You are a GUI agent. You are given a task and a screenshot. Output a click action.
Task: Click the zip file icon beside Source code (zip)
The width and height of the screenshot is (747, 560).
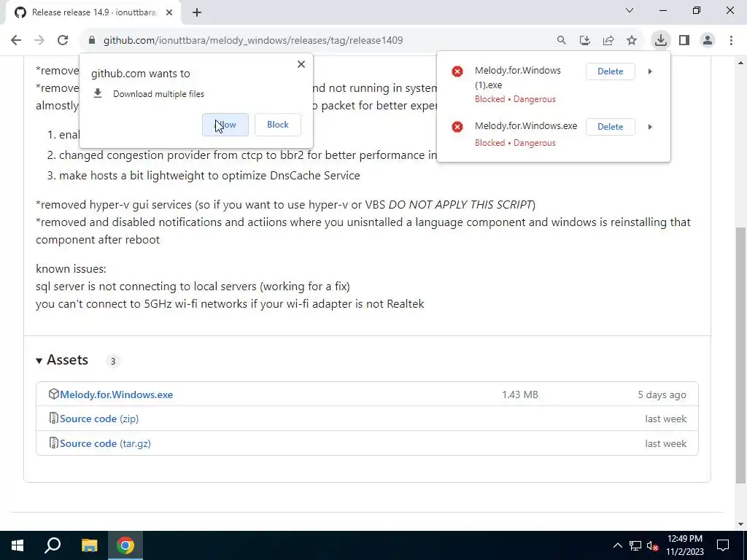pyautogui.click(x=54, y=418)
